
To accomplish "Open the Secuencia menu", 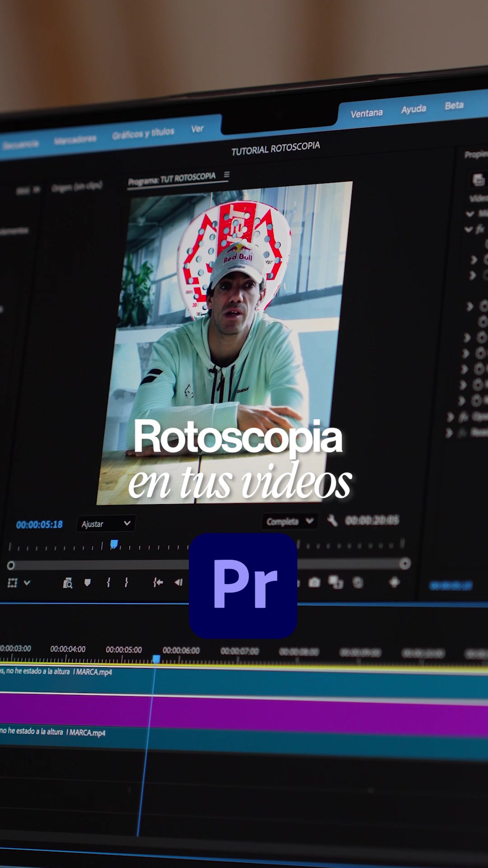I will (x=20, y=145).
